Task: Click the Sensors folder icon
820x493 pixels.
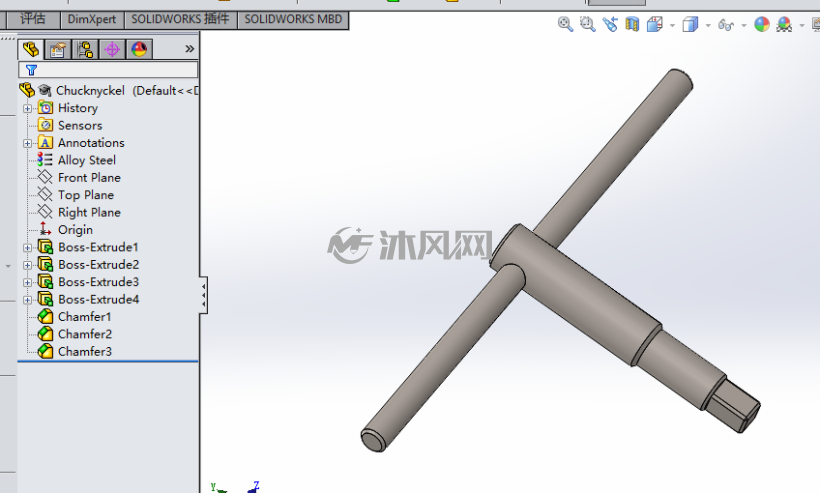Action: click(45, 125)
